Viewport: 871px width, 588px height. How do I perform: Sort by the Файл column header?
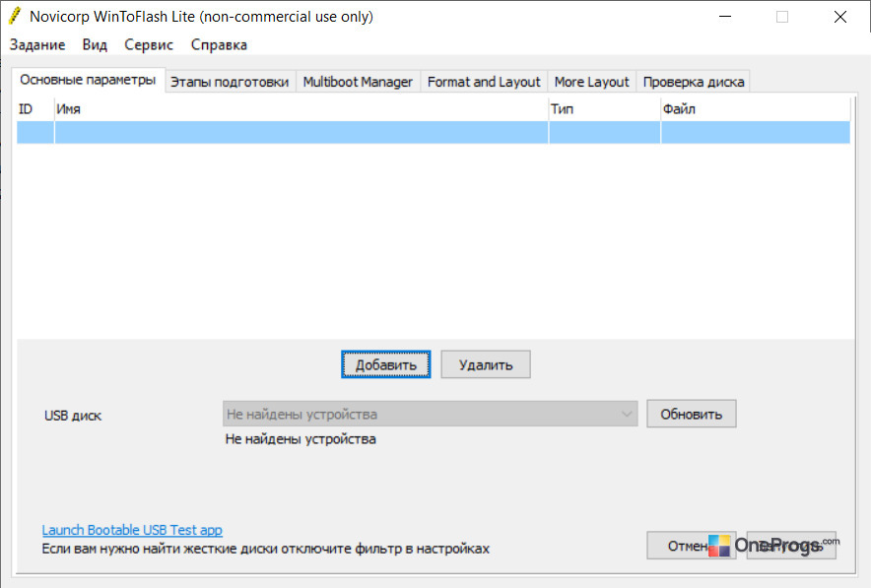tap(756, 108)
